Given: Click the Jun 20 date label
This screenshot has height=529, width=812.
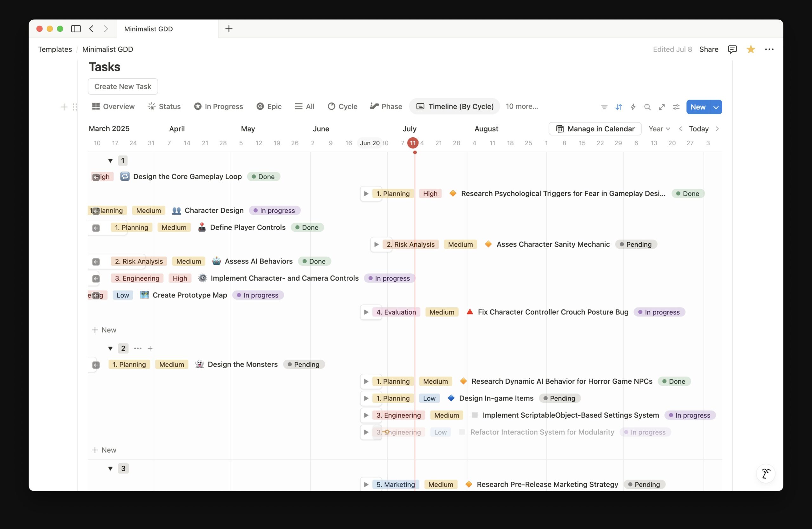Looking at the screenshot, I should (370, 143).
